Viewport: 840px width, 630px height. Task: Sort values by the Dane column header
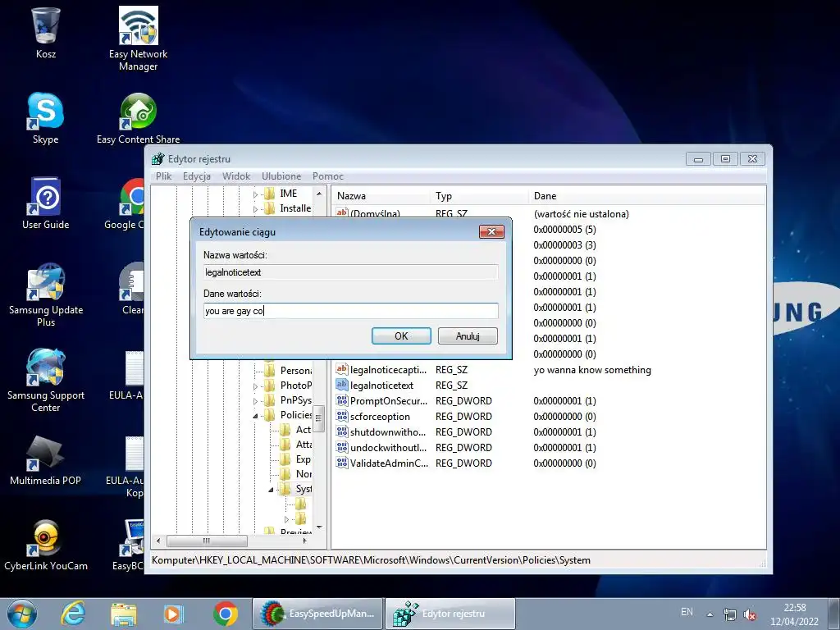(x=647, y=196)
